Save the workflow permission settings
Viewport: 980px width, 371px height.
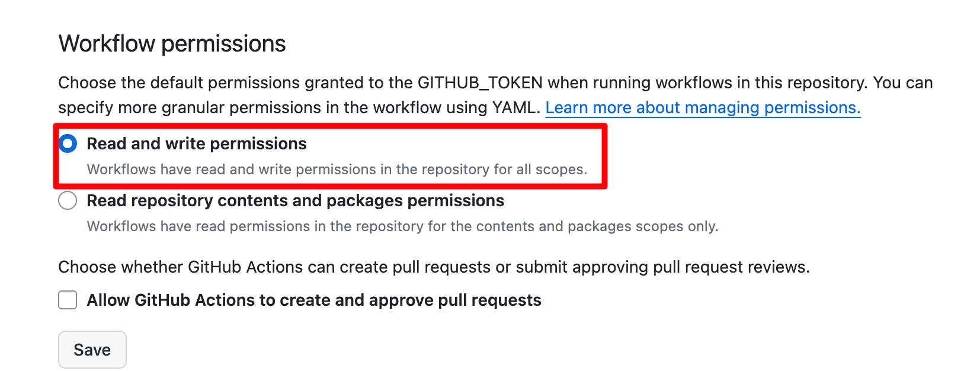coord(92,350)
